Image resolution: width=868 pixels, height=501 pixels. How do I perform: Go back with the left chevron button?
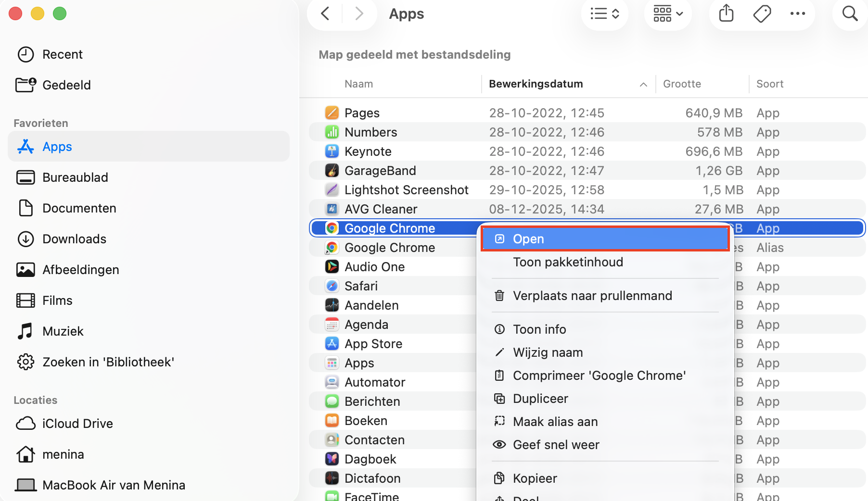tap(325, 14)
